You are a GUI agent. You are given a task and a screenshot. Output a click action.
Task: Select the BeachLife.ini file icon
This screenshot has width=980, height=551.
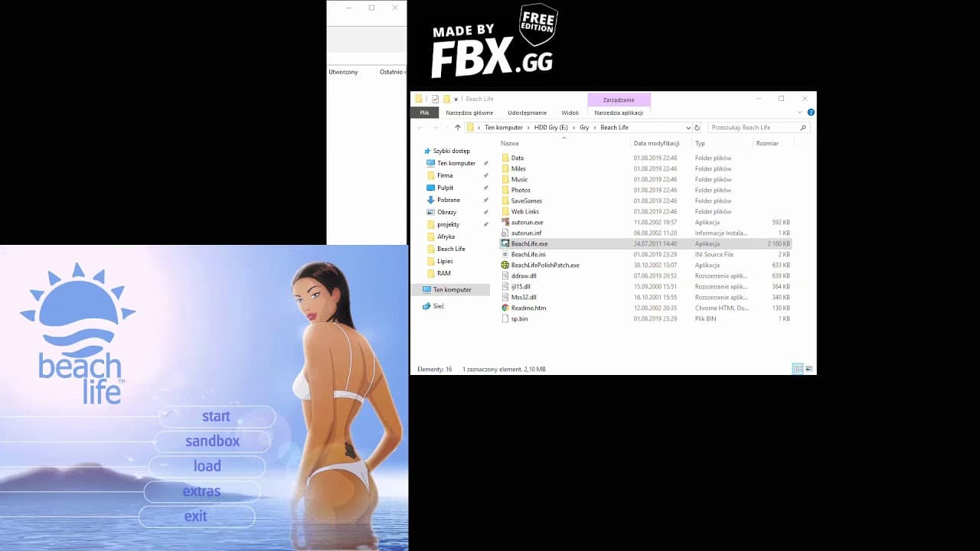505,254
